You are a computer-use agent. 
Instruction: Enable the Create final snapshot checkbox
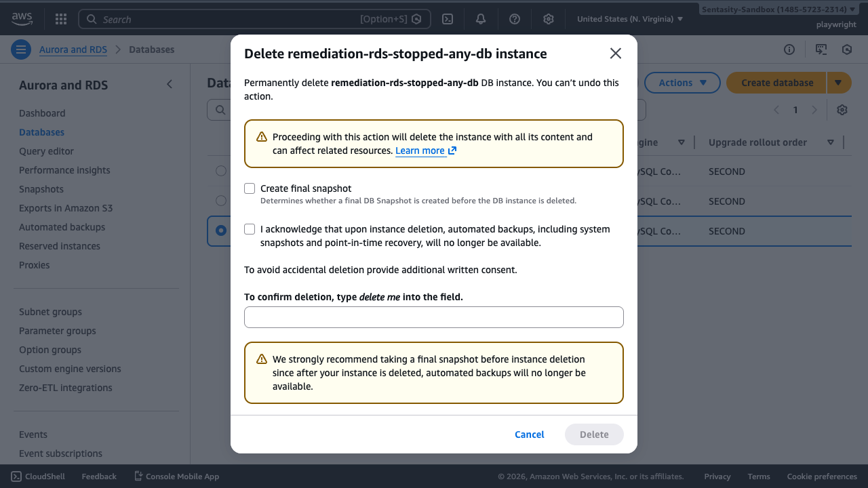(250, 188)
